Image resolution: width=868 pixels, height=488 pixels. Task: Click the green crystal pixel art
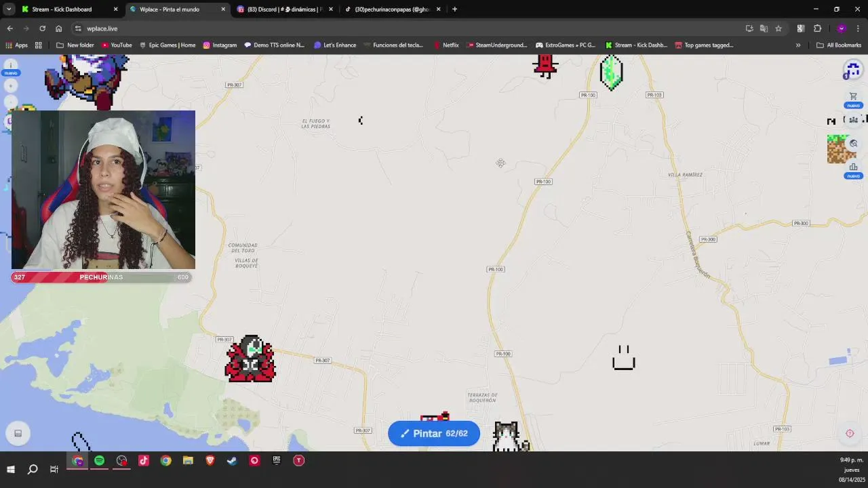[x=611, y=73]
